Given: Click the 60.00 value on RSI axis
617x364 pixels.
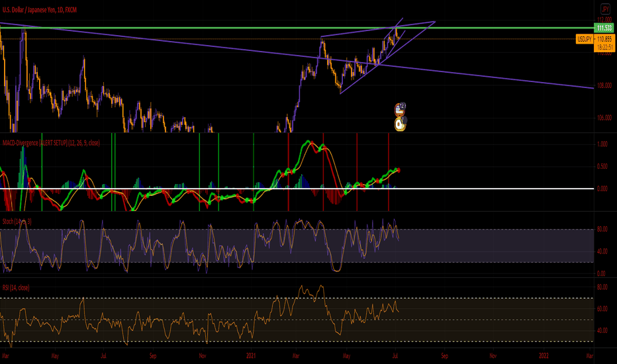Looking at the screenshot, I should coord(602,308).
